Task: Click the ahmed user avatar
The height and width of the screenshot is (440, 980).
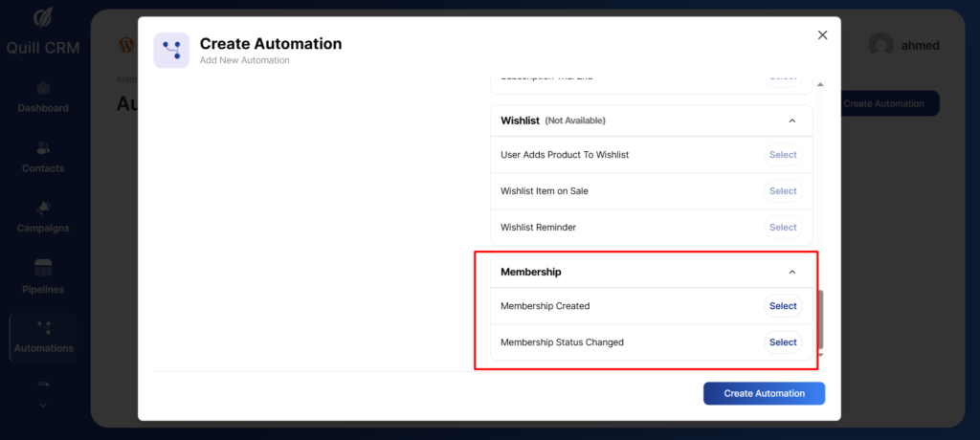Action: (881, 45)
